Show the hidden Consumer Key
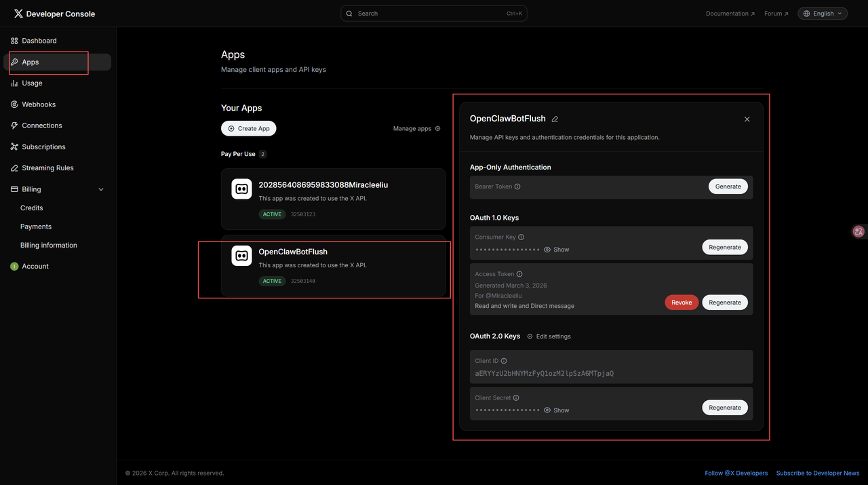The image size is (868, 485). pyautogui.click(x=557, y=250)
